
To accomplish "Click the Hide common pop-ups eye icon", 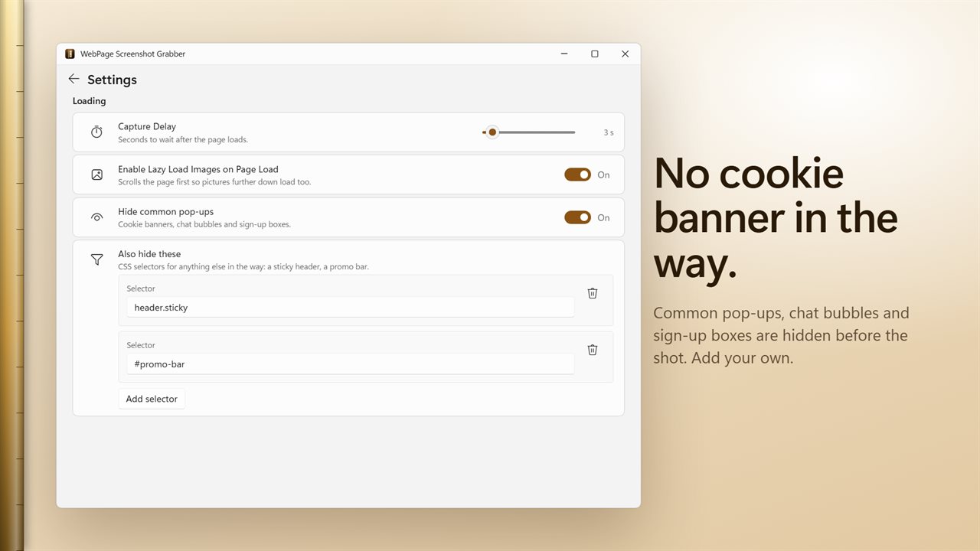I will tap(96, 217).
